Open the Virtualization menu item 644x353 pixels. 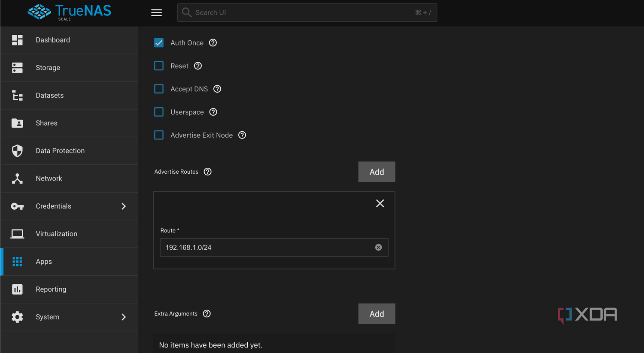(70, 234)
